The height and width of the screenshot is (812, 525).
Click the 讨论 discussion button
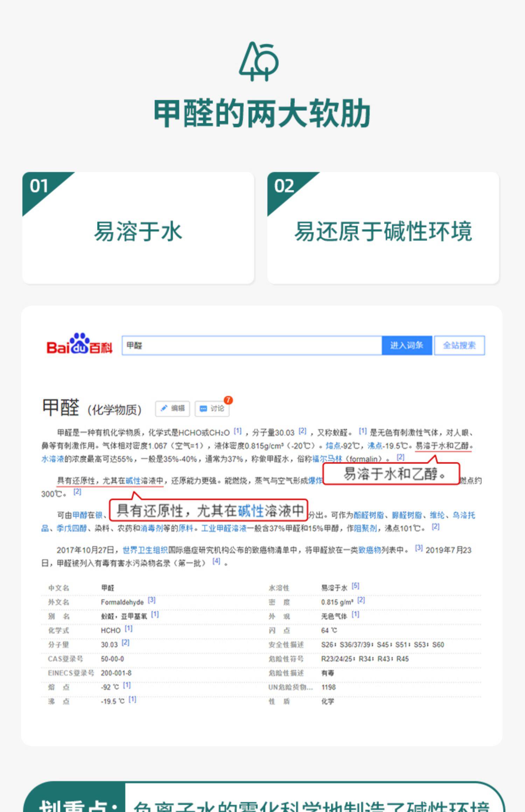coord(212,408)
